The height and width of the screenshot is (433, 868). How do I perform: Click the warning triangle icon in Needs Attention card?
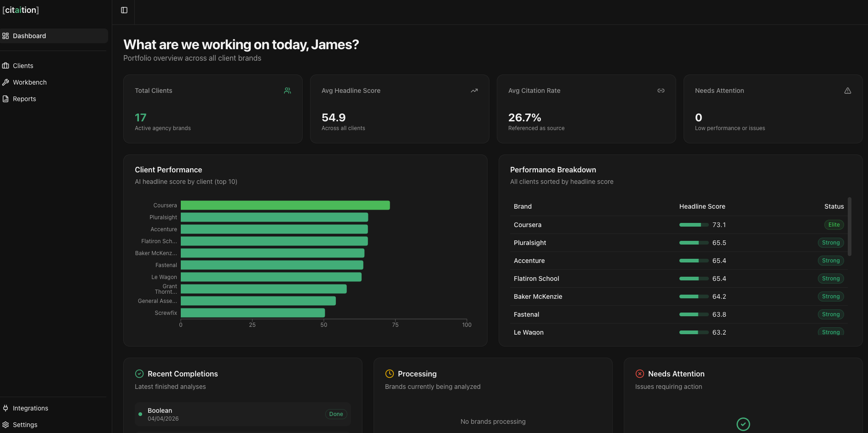848,91
